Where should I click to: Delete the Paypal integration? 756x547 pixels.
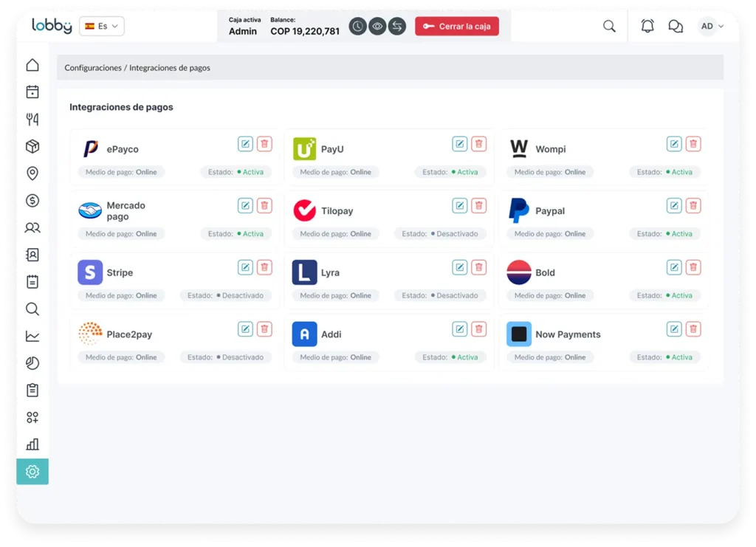693,205
